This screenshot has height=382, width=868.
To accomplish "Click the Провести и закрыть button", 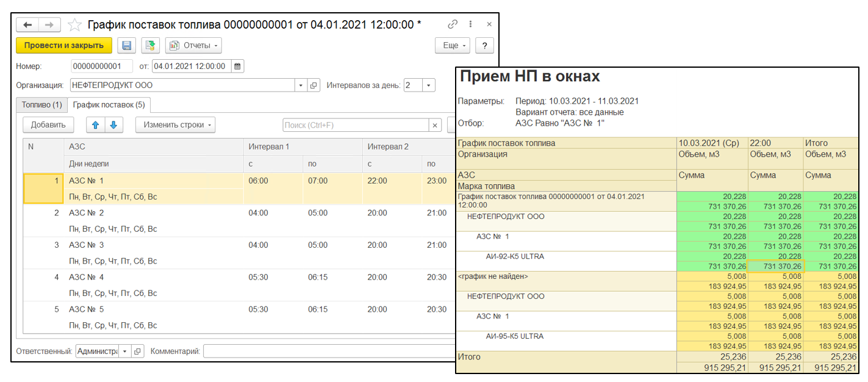I will click(64, 46).
